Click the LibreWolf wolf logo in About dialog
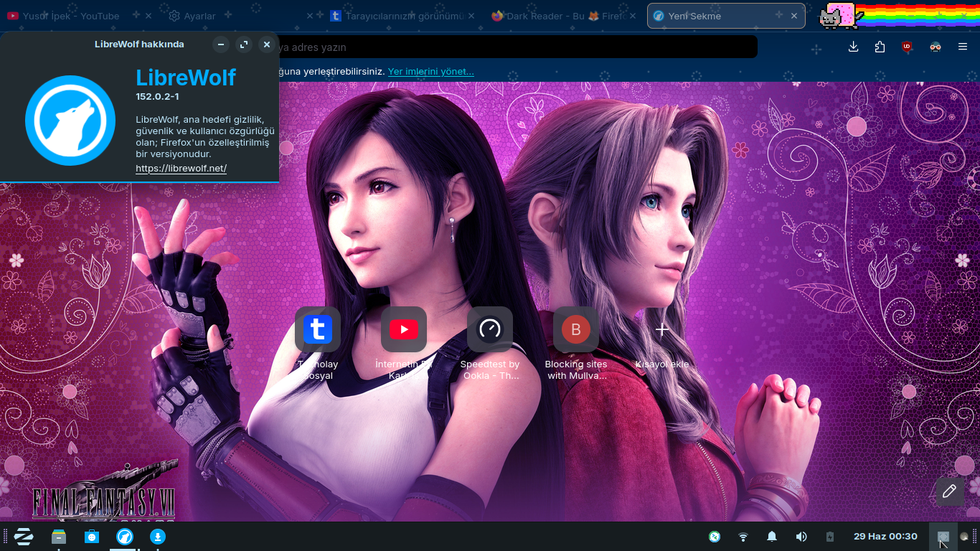The width and height of the screenshot is (980, 551). click(70, 121)
